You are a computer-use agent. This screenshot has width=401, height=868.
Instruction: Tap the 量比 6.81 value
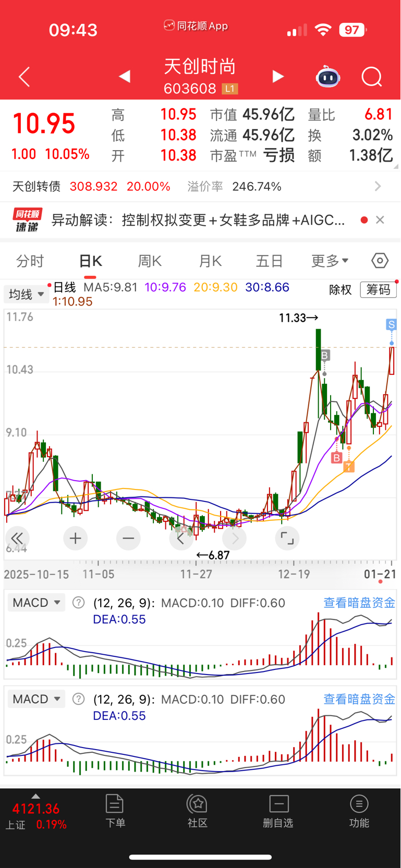click(x=378, y=114)
